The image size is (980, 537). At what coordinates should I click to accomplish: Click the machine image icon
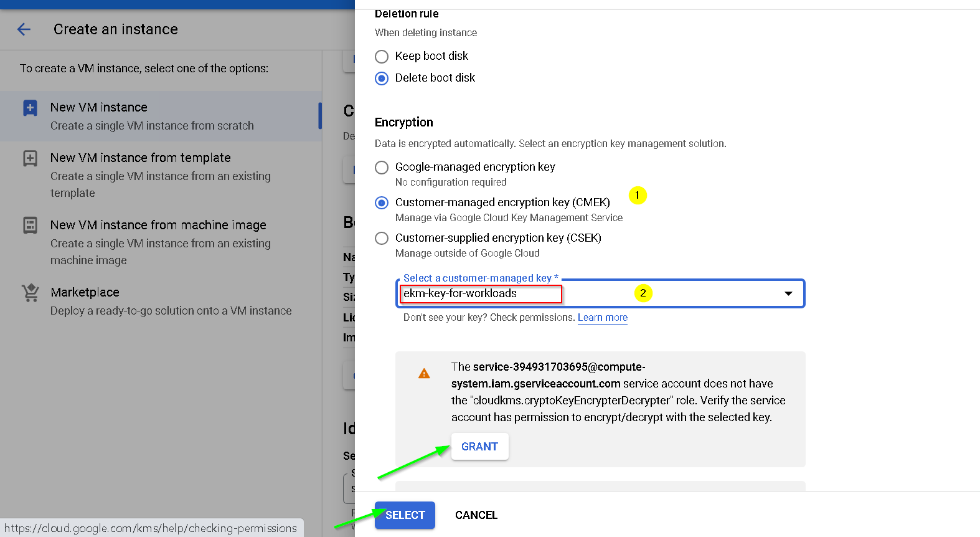pyautogui.click(x=30, y=225)
